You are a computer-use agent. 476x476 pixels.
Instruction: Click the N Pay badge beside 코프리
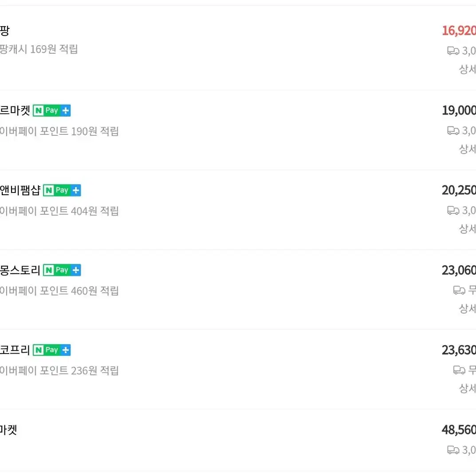pyautogui.click(x=51, y=350)
